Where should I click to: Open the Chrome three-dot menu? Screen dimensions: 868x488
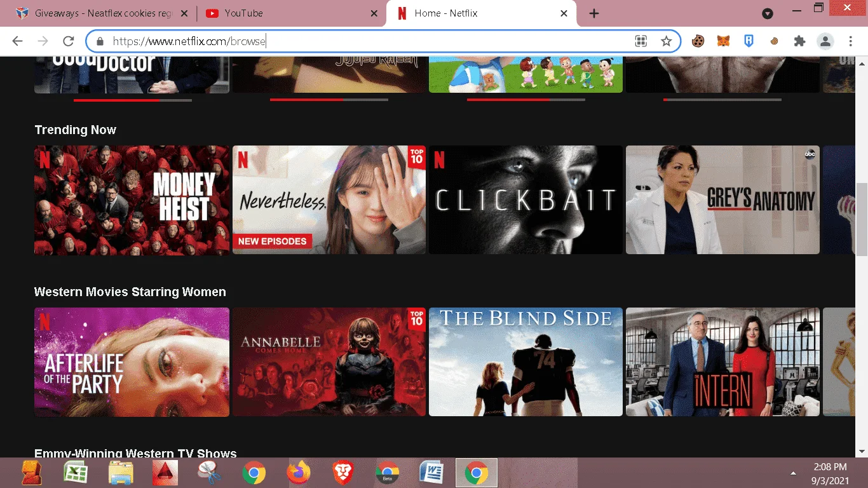click(851, 41)
